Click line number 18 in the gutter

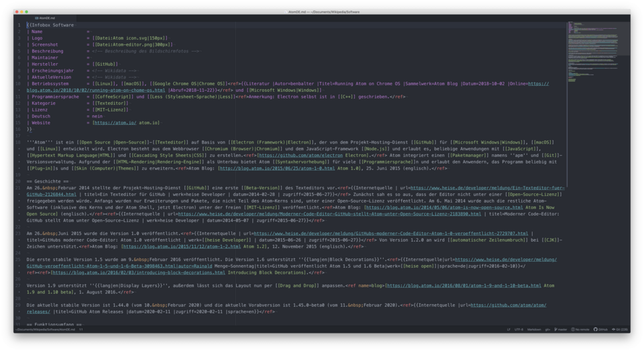pos(18,142)
